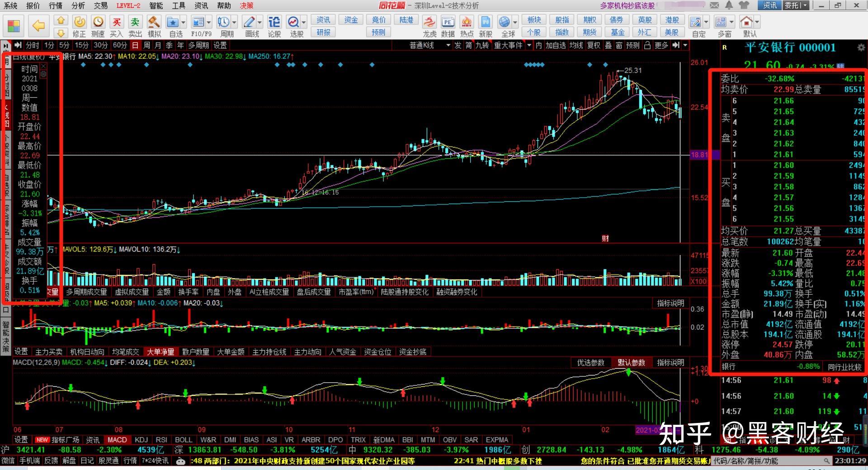The width and height of the screenshot is (868, 470).
Task: Click the red 买入 buy icon
Action: click(x=117, y=27)
